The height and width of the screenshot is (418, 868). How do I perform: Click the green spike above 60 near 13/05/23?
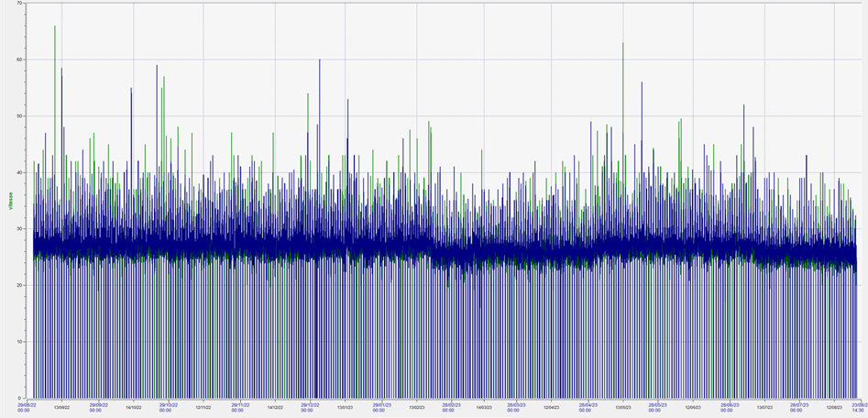(622, 44)
